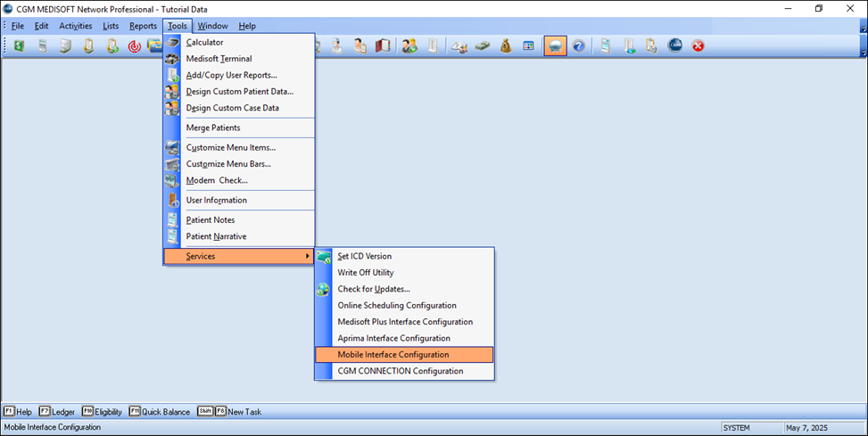
Task: Click Shift F8 New Task shortcut
Action: tap(229, 412)
